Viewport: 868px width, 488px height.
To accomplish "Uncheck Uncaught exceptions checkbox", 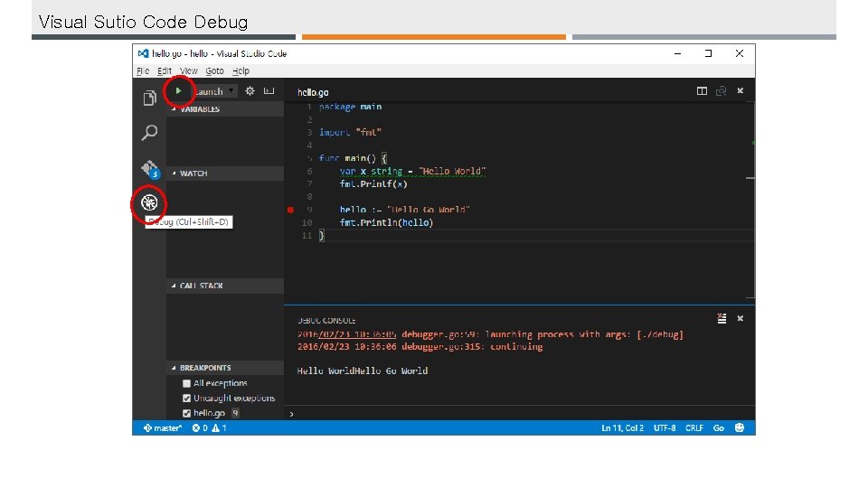I will pos(186,399).
